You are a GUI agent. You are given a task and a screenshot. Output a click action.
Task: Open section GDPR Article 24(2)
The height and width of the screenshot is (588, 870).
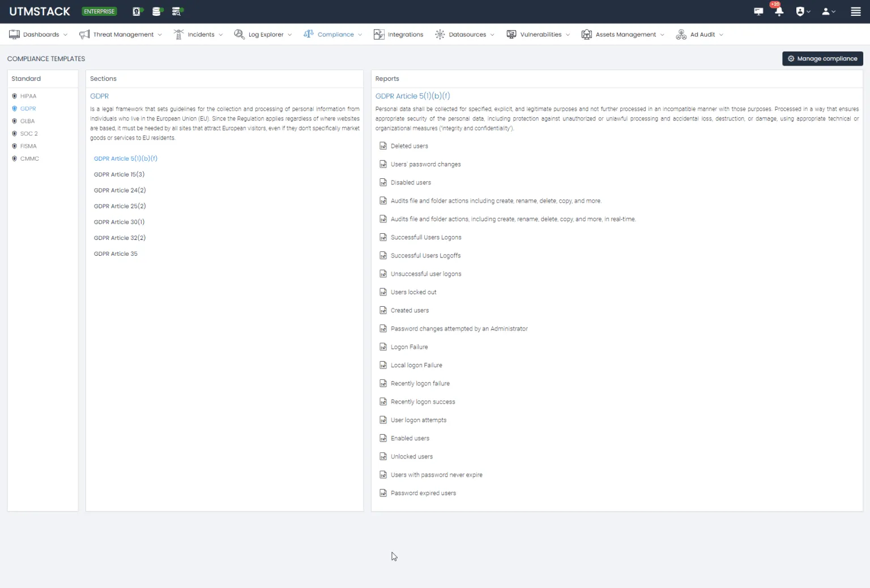[120, 190]
